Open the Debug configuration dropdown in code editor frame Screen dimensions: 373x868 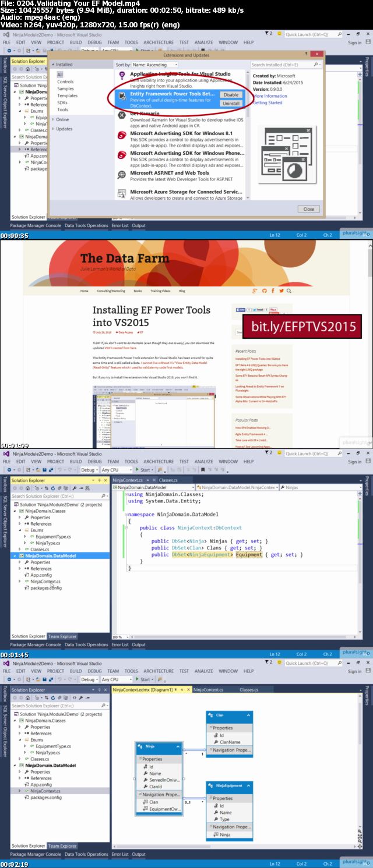pyautogui.click(x=89, y=470)
